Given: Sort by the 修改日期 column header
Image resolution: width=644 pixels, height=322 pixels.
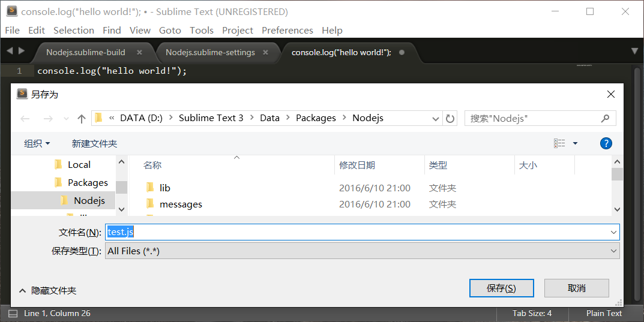Looking at the screenshot, I should pos(357,165).
